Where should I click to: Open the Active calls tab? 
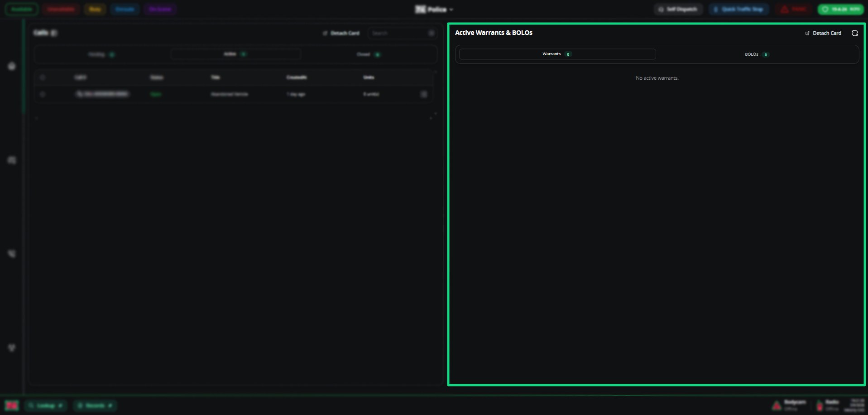[235, 54]
